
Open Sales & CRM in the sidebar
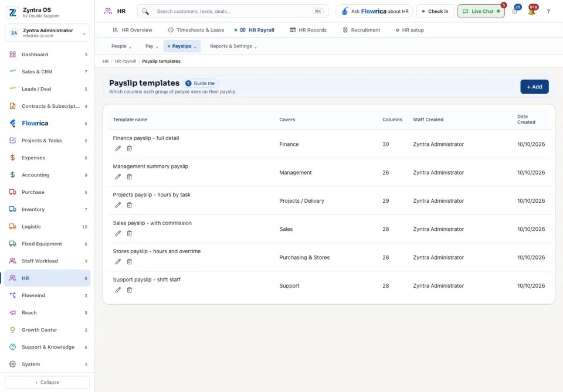pos(48,71)
